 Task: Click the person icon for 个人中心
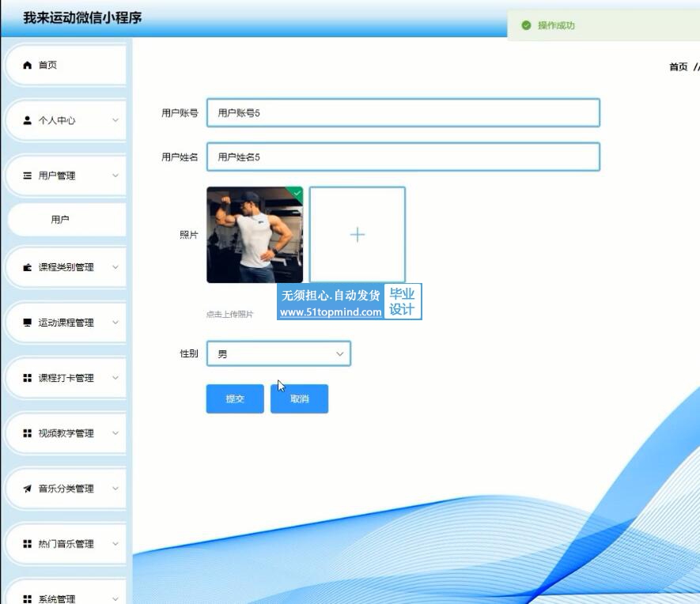[x=27, y=120]
